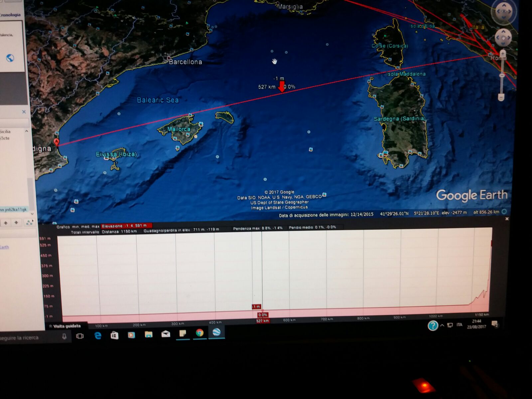Open Task View from taskbar
The height and width of the screenshot is (399, 532).
[x=80, y=336]
